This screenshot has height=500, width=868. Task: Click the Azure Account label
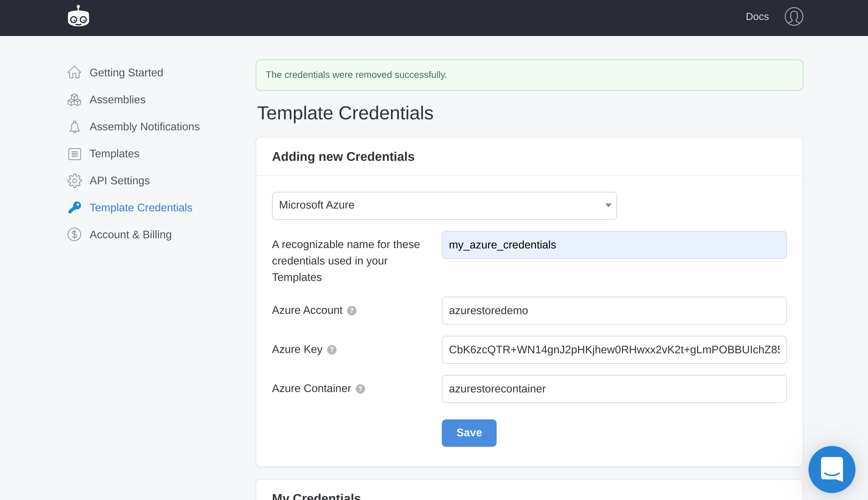tap(307, 310)
